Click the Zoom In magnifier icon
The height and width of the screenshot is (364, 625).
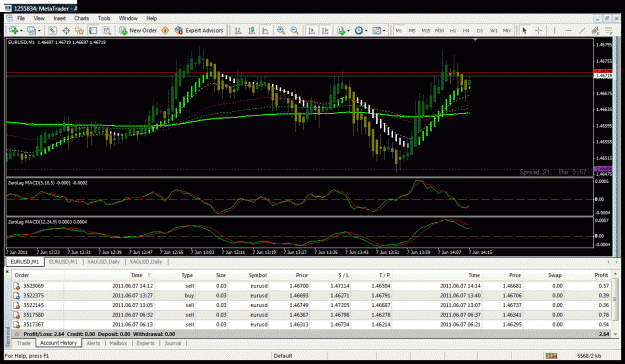281,30
